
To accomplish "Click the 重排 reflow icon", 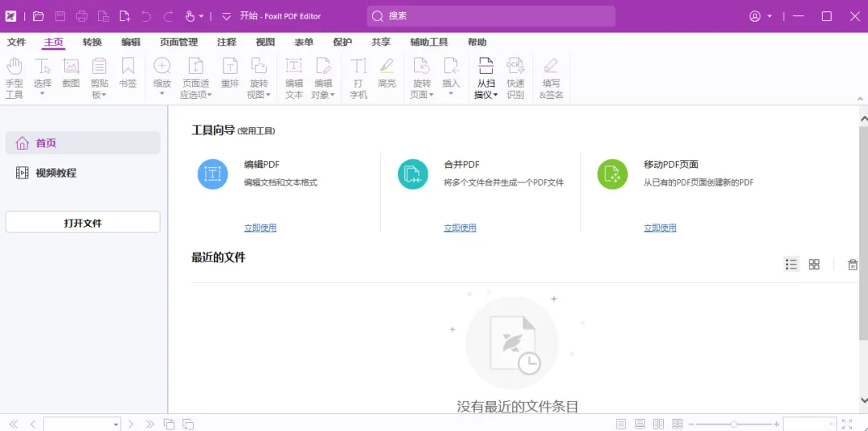I will pyautogui.click(x=230, y=72).
